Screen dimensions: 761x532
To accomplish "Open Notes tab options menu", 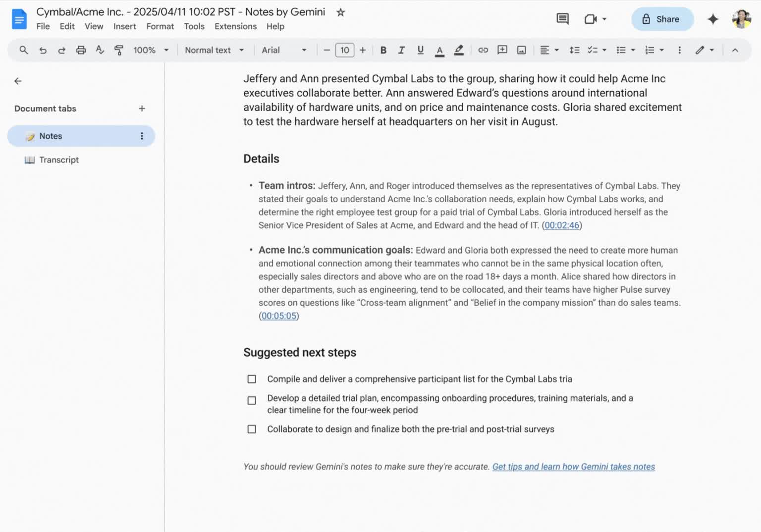I will point(142,136).
